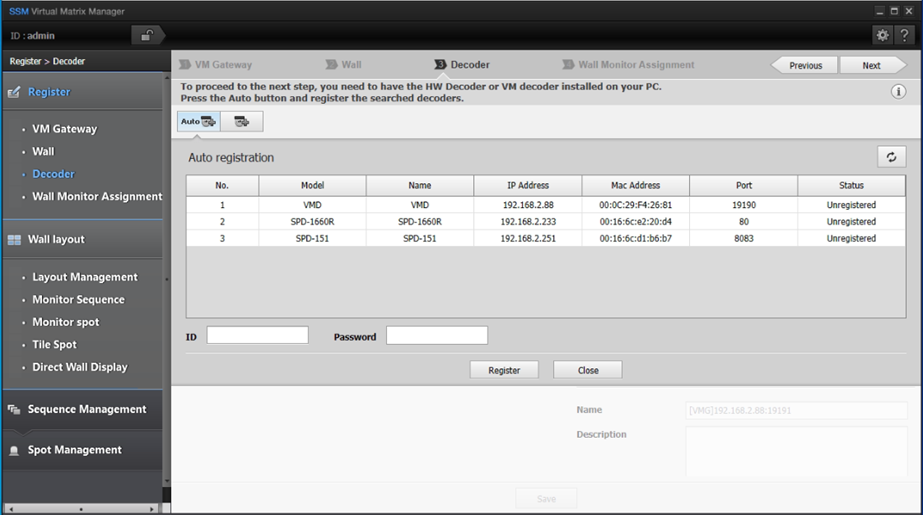The width and height of the screenshot is (923, 515).
Task: Click the Description text area
Action: (x=796, y=451)
